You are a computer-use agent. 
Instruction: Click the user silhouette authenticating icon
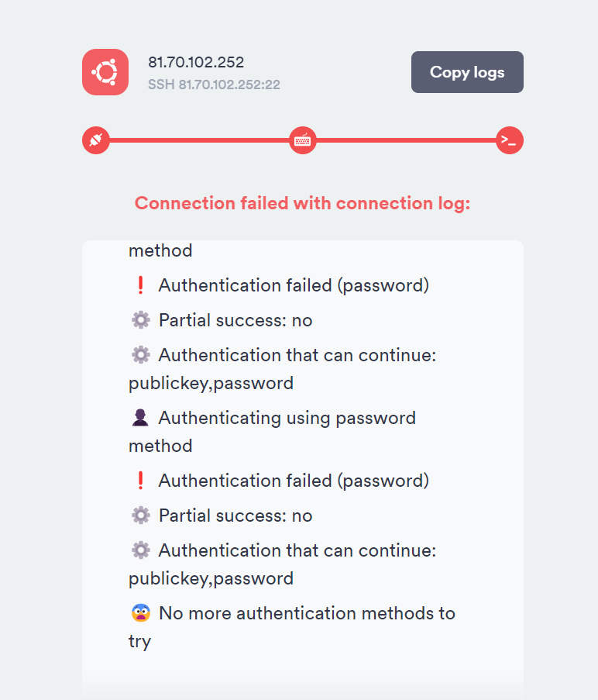[140, 418]
